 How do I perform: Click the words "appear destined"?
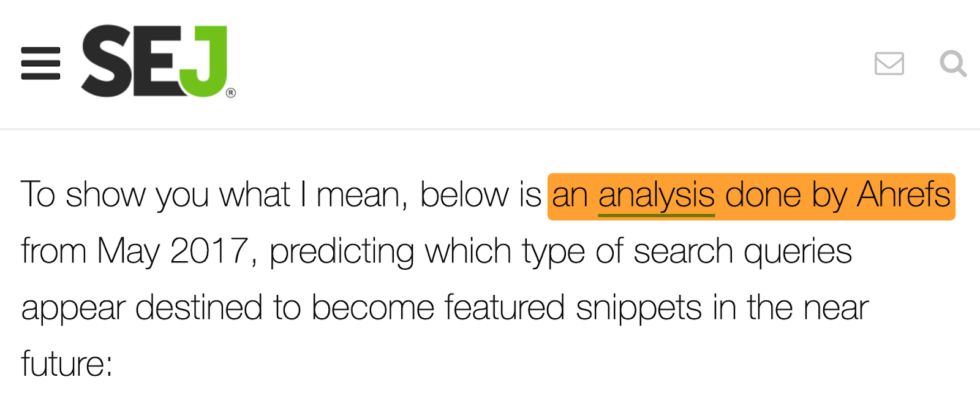coord(142,308)
